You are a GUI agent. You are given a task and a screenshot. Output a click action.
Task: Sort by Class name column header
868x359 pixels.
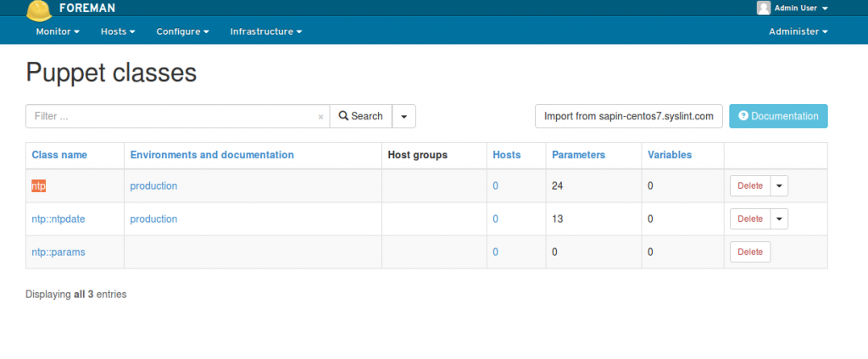[x=59, y=155]
